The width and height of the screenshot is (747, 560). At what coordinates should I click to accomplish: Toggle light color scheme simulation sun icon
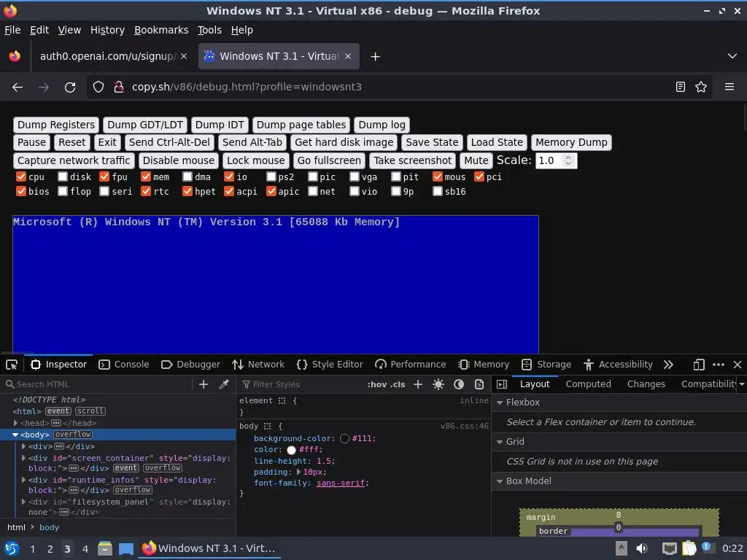438,384
